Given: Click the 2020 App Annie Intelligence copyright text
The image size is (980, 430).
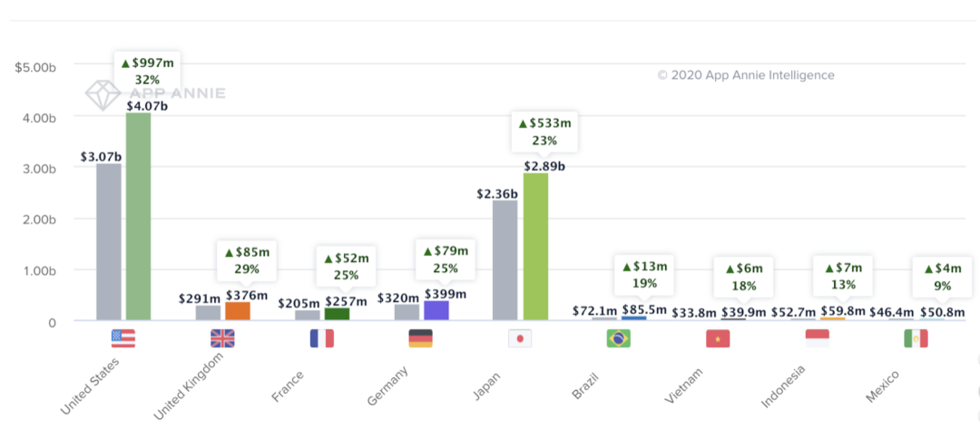Looking at the screenshot, I should 746,75.
